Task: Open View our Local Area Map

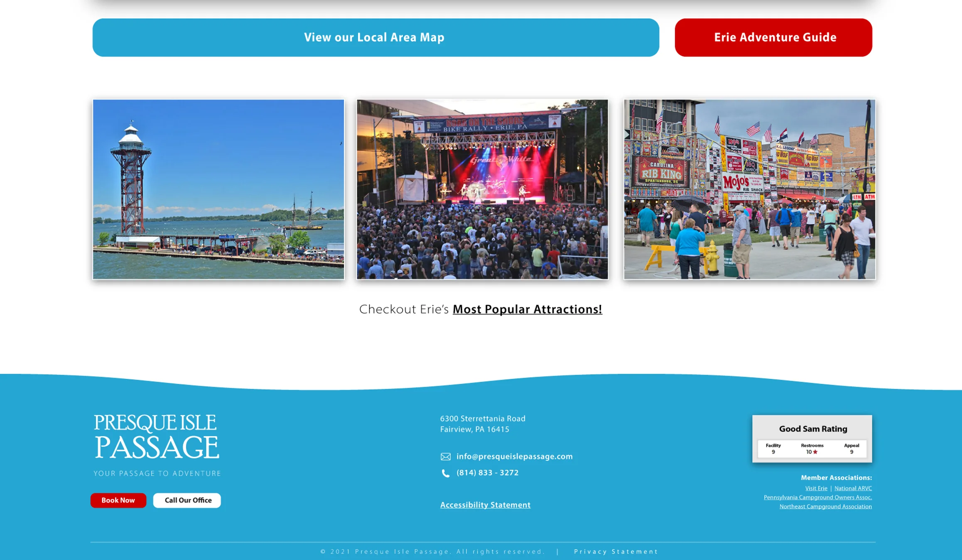Action: click(375, 37)
